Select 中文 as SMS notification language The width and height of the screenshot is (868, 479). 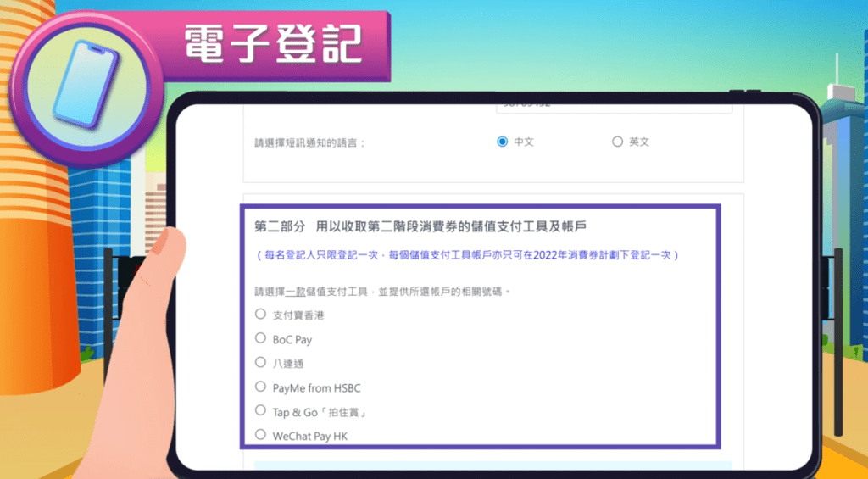point(502,142)
